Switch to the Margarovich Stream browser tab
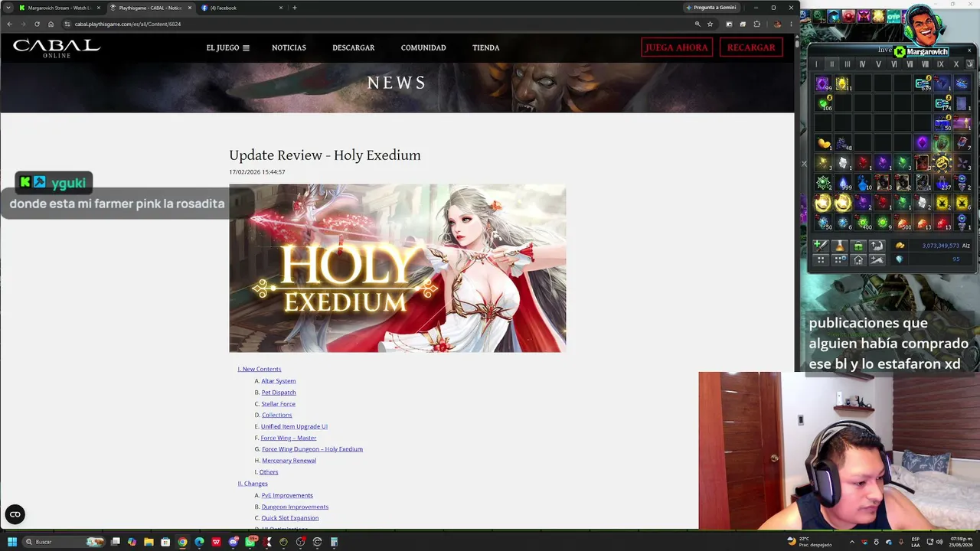Image resolution: width=980 pixels, height=551 pixels. click(60, 8)
